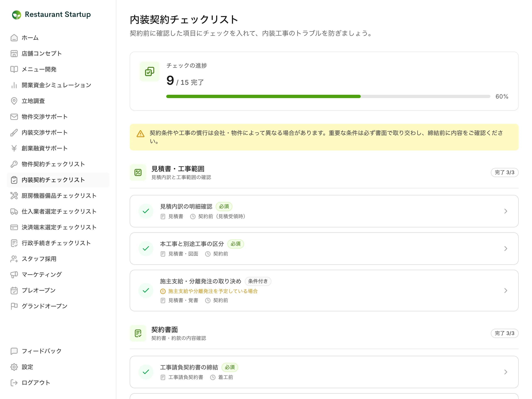
Task: Uncheck the 見積内訳の明細確認 item
Action: click(x=146, y=211)
